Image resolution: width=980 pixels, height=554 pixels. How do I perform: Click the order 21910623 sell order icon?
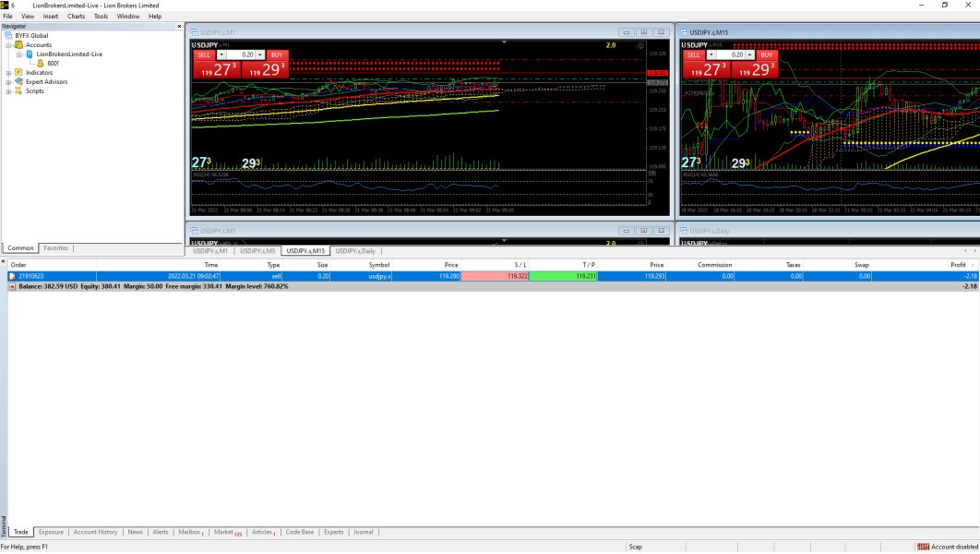coord(12,276)
